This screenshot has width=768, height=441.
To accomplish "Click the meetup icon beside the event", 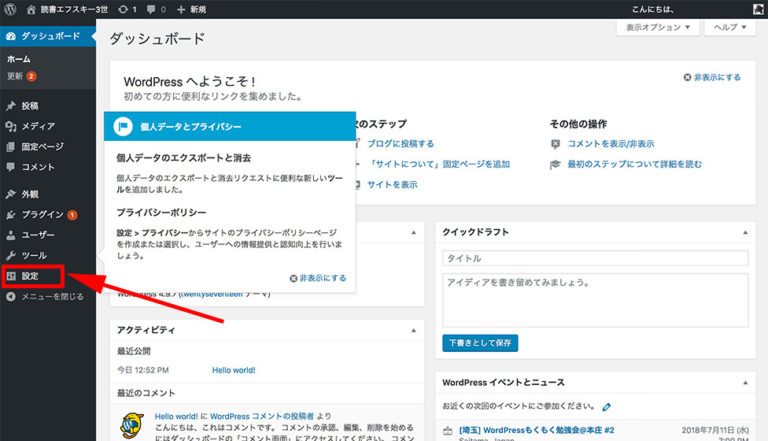I will 448,431.
